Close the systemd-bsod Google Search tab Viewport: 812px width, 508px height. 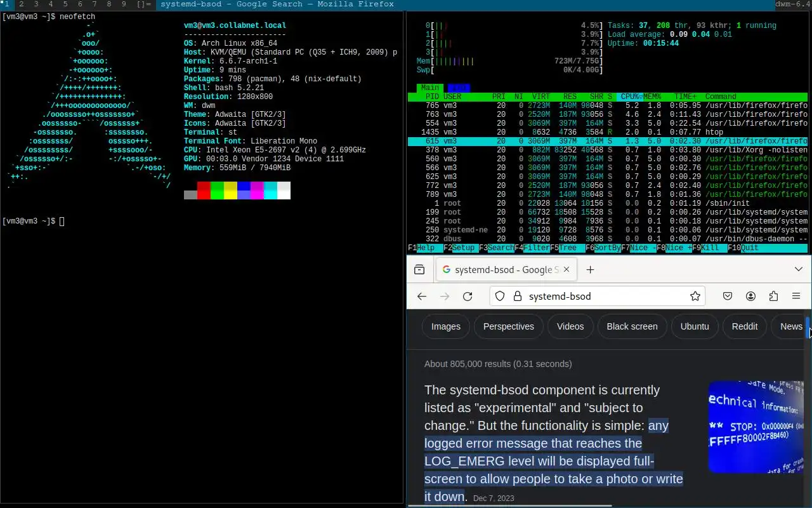pos(566,270)
